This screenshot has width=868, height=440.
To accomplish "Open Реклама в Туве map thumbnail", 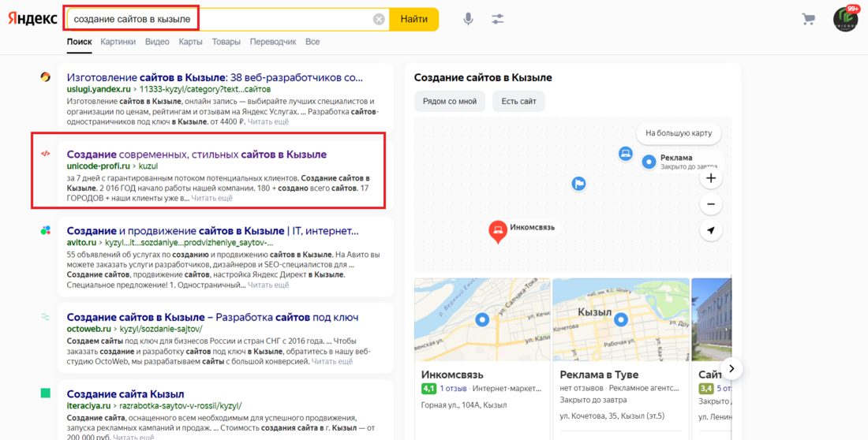I will coord(621,319).
